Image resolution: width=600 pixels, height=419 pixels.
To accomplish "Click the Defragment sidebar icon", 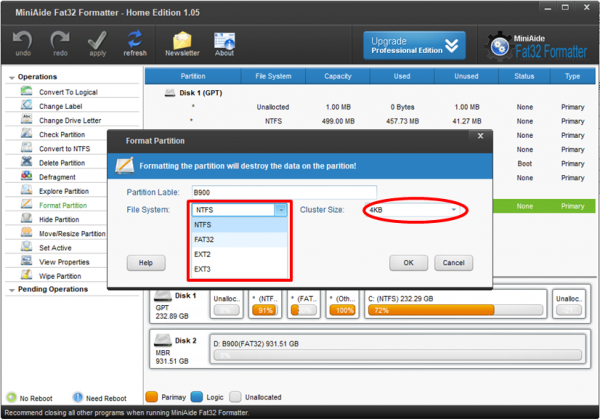I will coord(26,177).
